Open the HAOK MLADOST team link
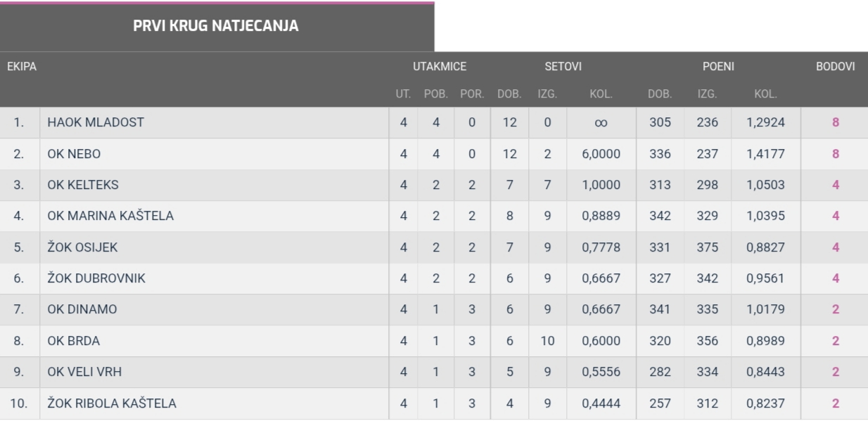This screenshot has width=868, height=421. pyautogui.click(x=96, y=122)
